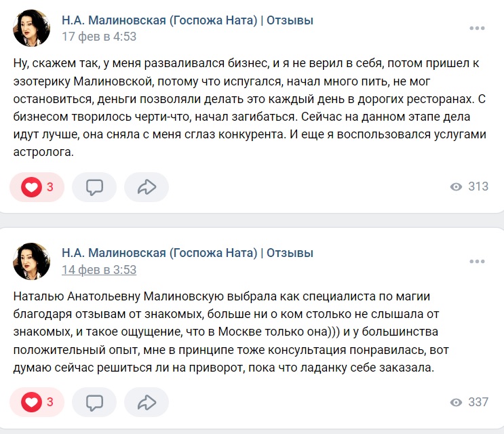Open community name link in second post

[x=187, y=253]
